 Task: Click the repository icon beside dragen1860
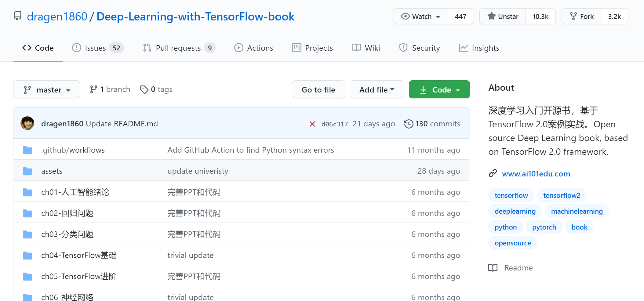pyautogui.click(x=18, y=16)
